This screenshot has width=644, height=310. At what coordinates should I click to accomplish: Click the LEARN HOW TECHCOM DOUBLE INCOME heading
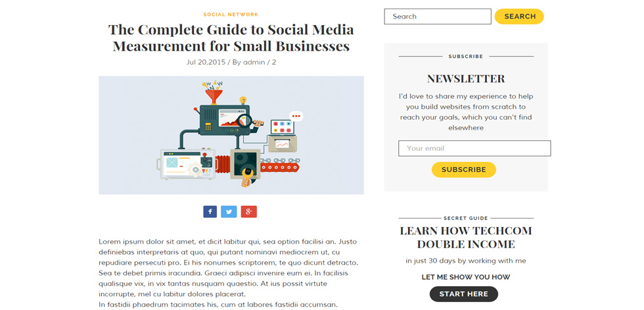(466, 238)
